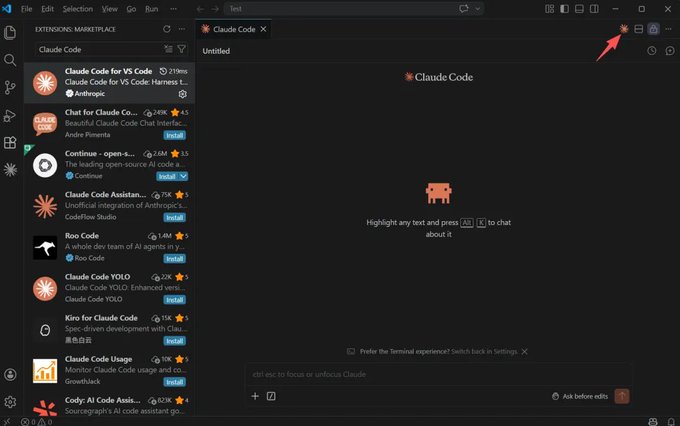Expand the command center dropdown chevron
Image resolution: width=680 pixels, height=426 pixels.
pyautogui.click(x=477, y=9)
